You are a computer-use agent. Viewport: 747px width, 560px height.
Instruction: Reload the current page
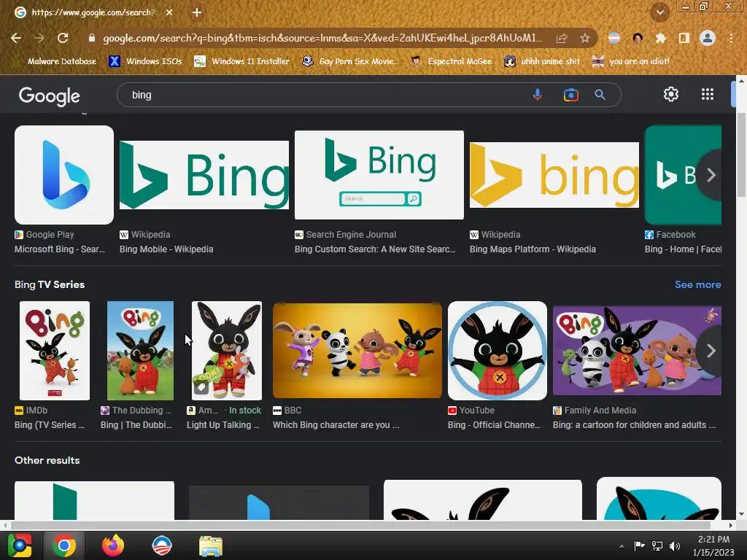tap(63, 38)
